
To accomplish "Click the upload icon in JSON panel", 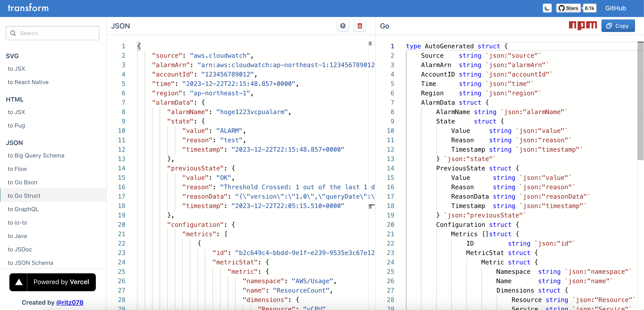I will pos(343,26).
